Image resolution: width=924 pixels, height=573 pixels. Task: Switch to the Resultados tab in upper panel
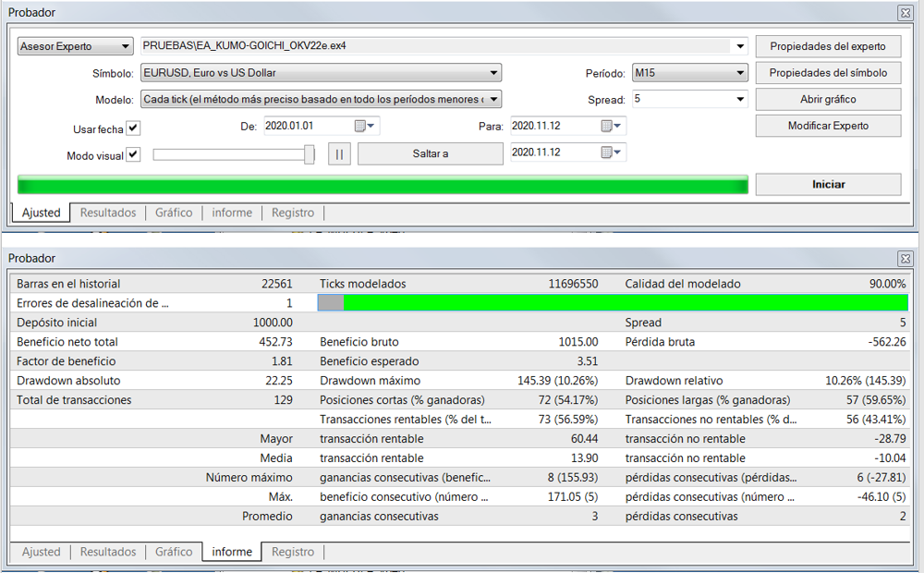click(108, 213)
